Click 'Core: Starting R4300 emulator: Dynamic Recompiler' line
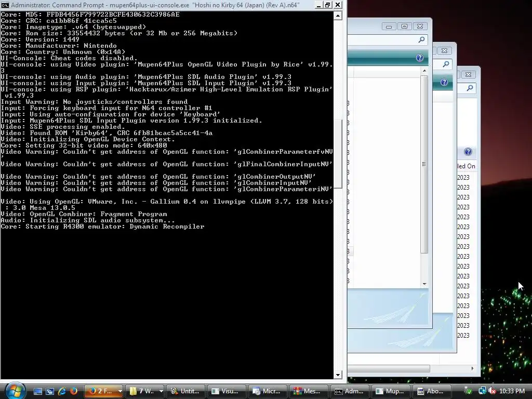 click(x=102, y=227)
